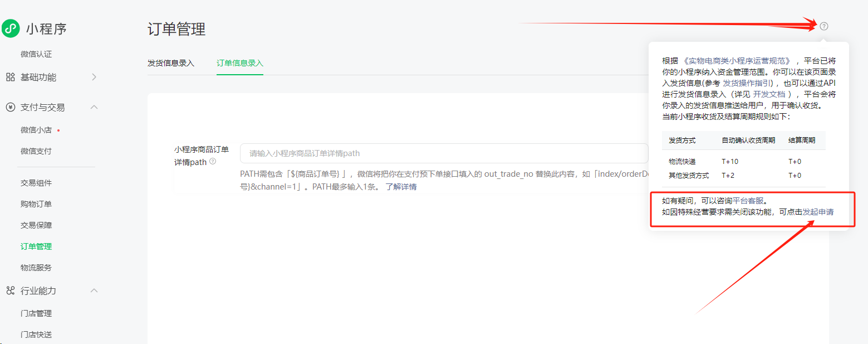Image resolution: width=868 pixels, height=344 pixels.
Task: Open 微信支付 in the sidebar
Action: (36, 151)
